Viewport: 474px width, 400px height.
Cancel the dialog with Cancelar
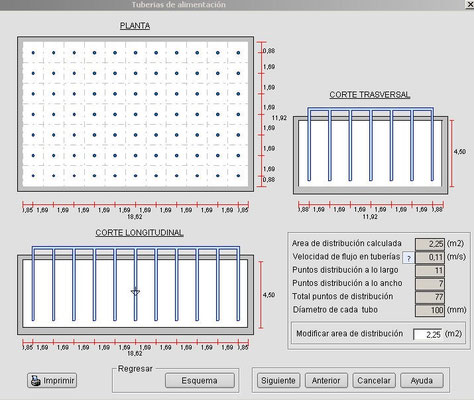(x=374, y=380)
